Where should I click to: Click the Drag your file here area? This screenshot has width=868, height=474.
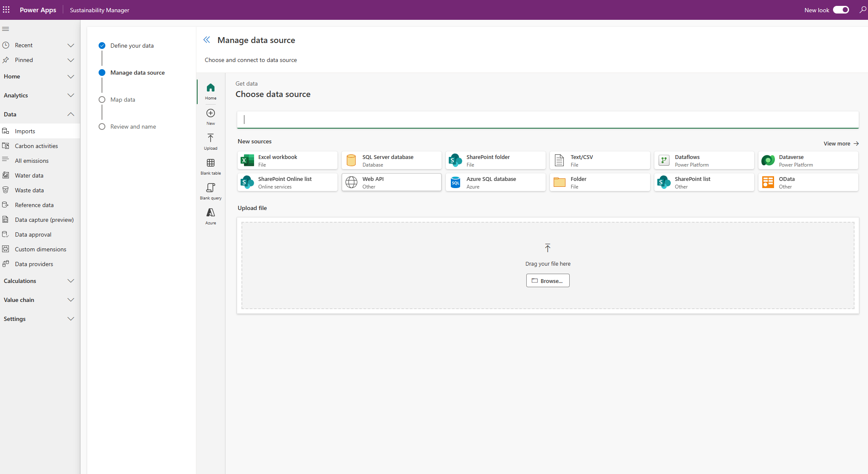click(x=548, y=266)
